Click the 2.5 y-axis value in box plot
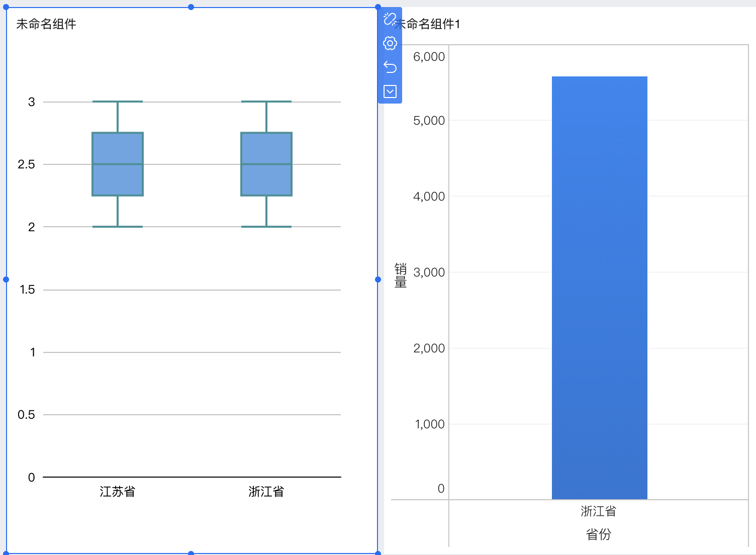This screenshot has width=756, height=555. [26, 164]
